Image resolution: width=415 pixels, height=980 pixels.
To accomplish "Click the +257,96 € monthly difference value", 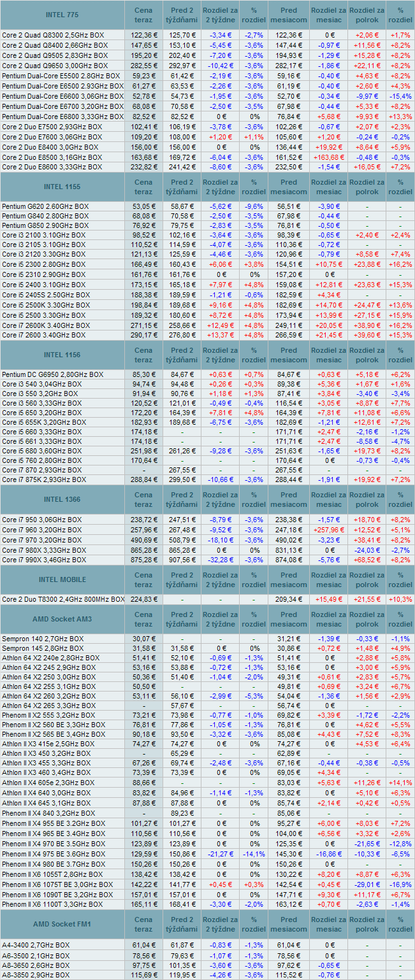I will point(330,529).
